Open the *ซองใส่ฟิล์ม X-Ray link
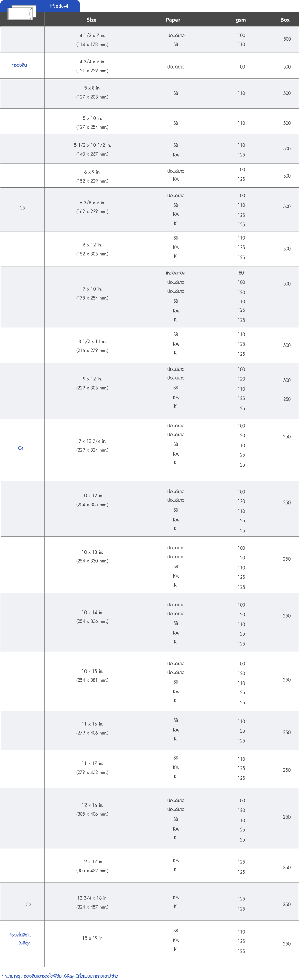 tap(21, 939)
